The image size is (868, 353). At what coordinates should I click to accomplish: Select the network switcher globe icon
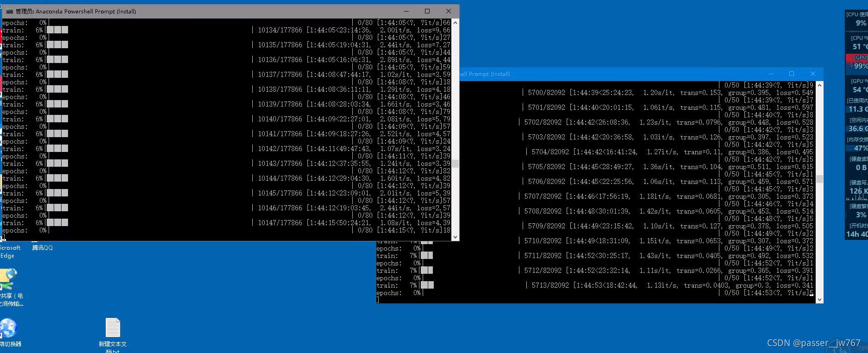pos(9,328)
